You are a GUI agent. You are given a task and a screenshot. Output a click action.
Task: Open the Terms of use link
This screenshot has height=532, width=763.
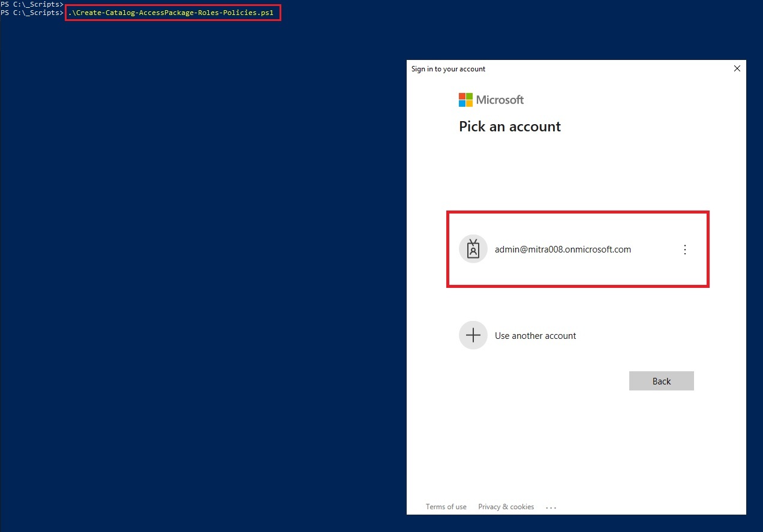[446, 507]
